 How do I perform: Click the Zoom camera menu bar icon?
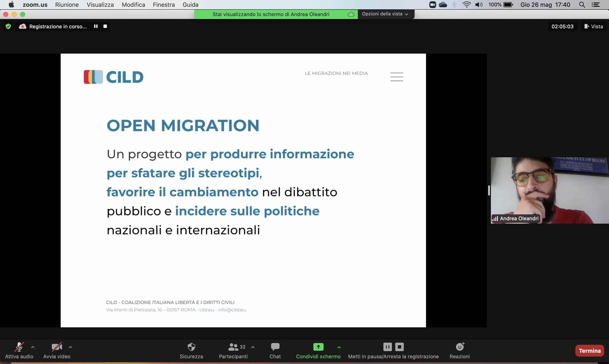point(432,5)
